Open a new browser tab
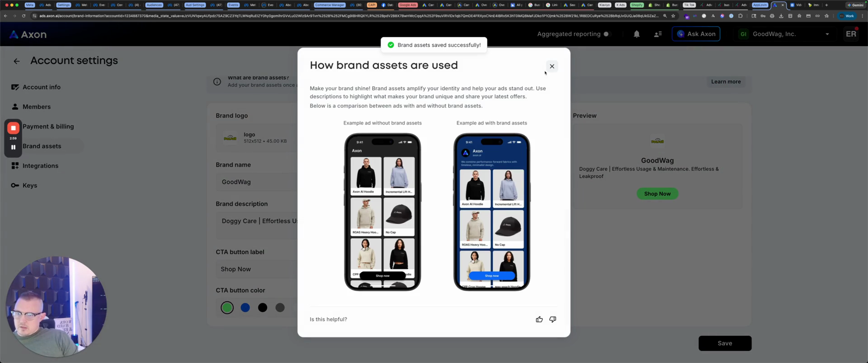This screenshot has height=363, width=868. (826, 5)
